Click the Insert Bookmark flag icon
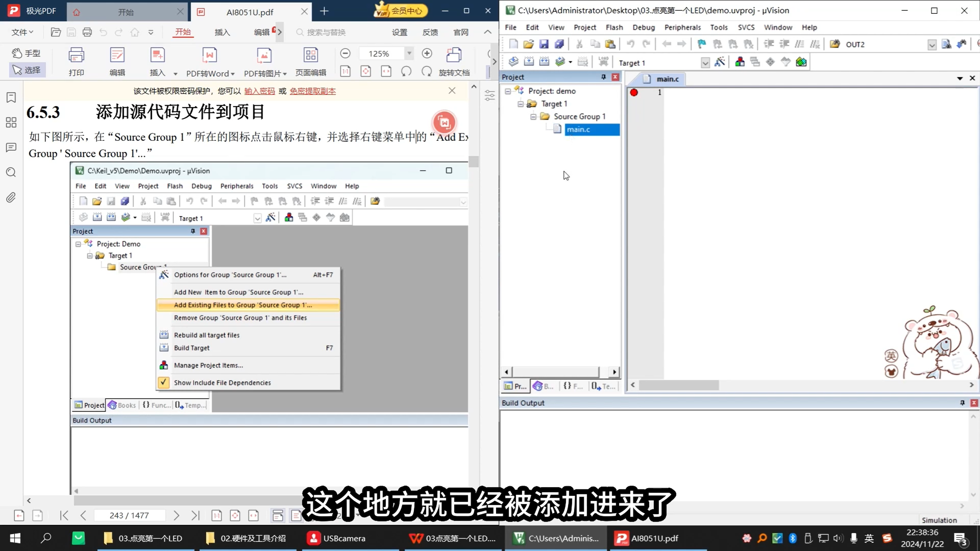Image resolution: width=980 pixels, height=551 pixels. tap(701, 44)
